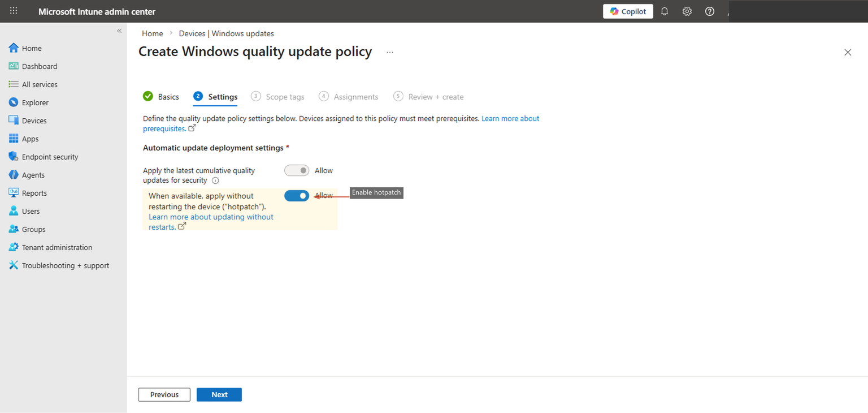Click the Next button

tap(219, 394)
